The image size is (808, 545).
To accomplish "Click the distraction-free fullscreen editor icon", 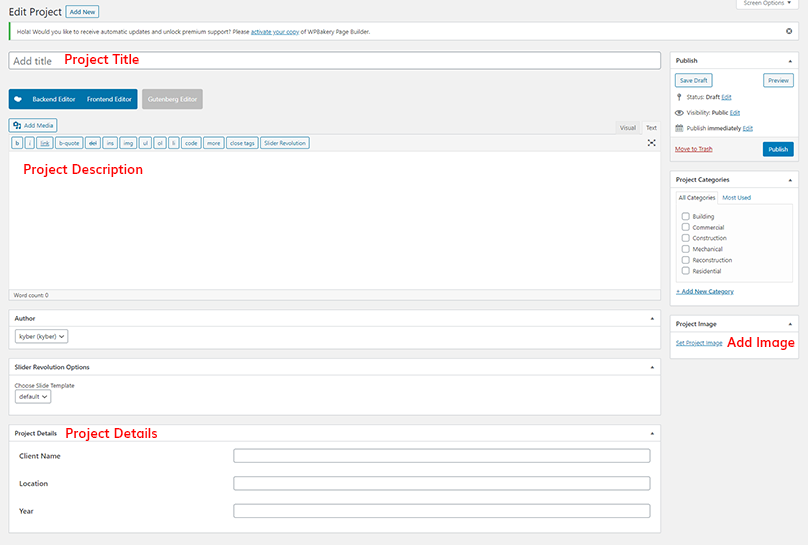I will [651, 143].
